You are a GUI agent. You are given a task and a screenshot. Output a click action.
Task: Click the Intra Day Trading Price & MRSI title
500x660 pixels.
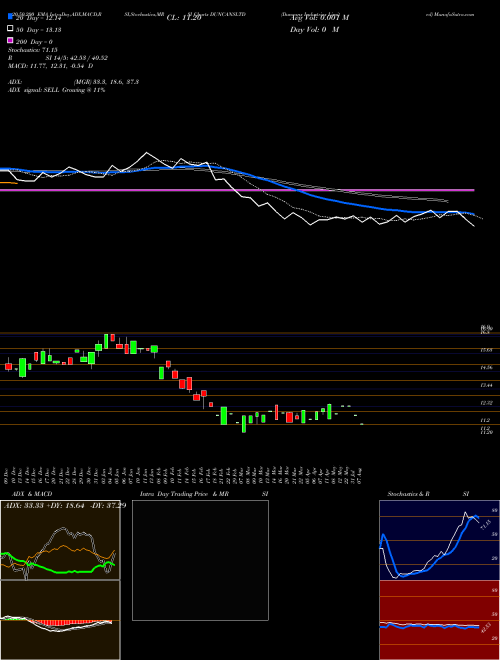(x=204, y=494)
